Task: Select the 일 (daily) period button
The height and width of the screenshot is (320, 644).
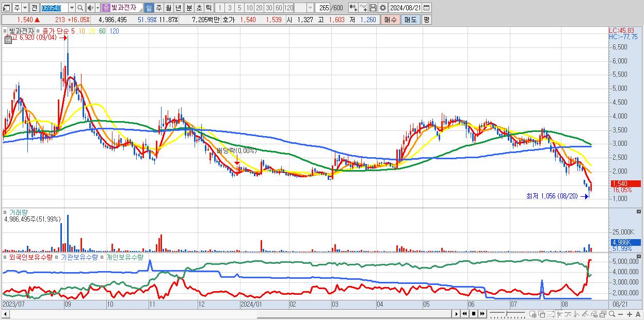Action: pos(149,8)
